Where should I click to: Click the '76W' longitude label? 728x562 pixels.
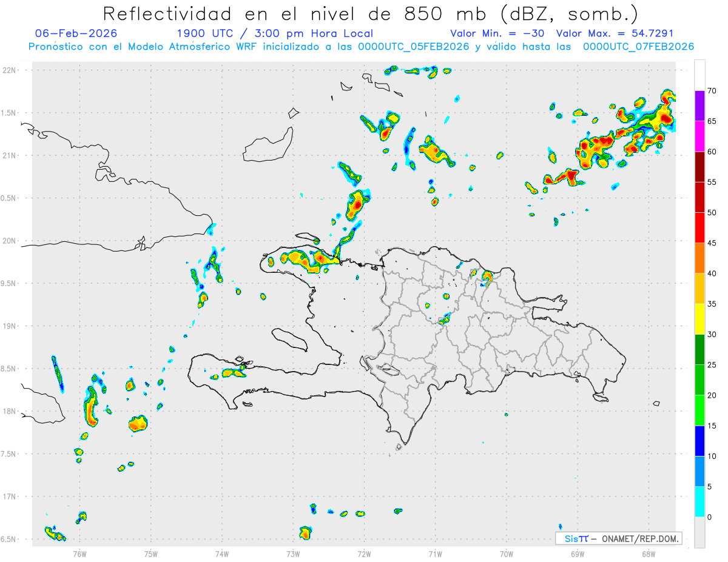tap(79, 554)
